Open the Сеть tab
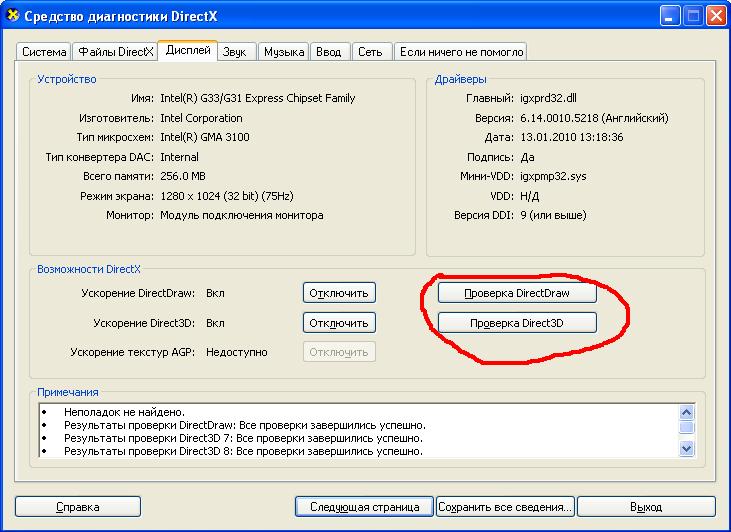The image size is (731, 532). 370,52
